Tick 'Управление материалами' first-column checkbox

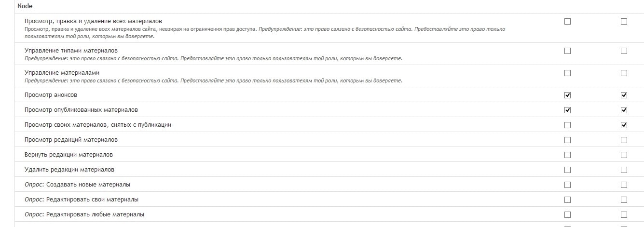(x=567, y=73)
